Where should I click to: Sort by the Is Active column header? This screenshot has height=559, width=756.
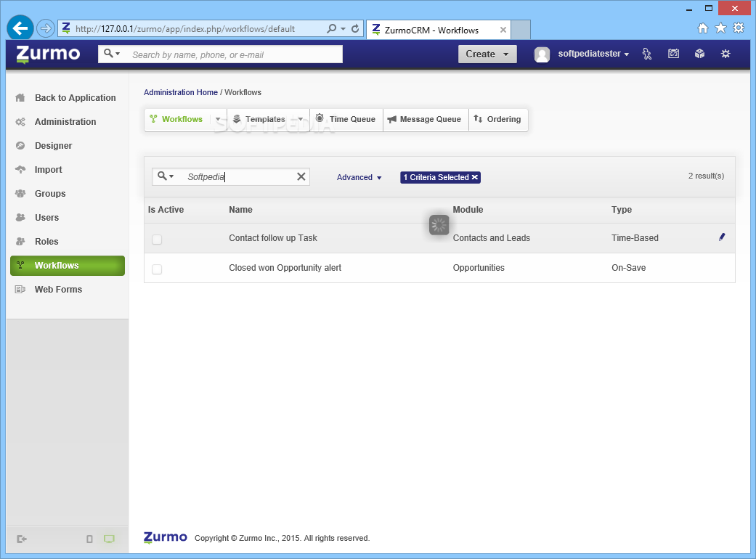pyautogui.click(x=166, y=210)
